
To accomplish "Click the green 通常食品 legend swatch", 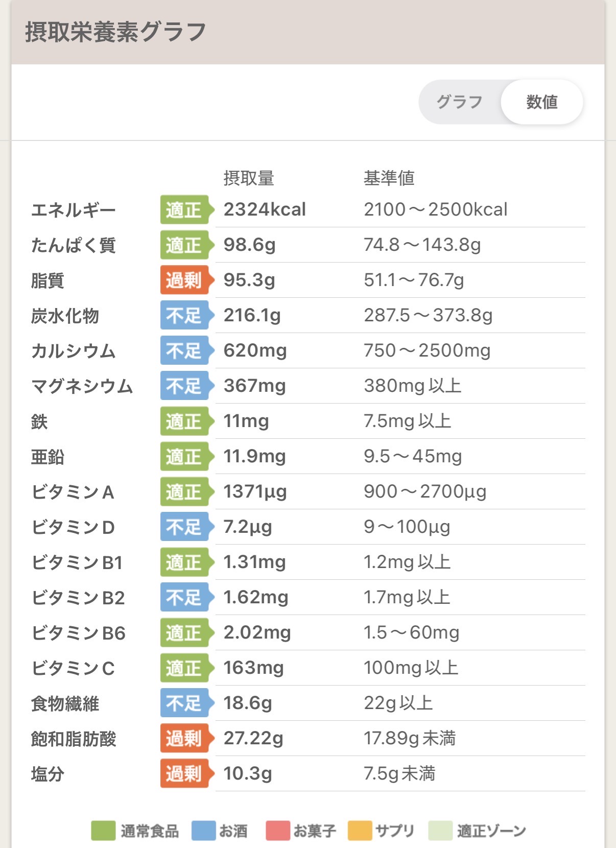I will pos(103,831).
